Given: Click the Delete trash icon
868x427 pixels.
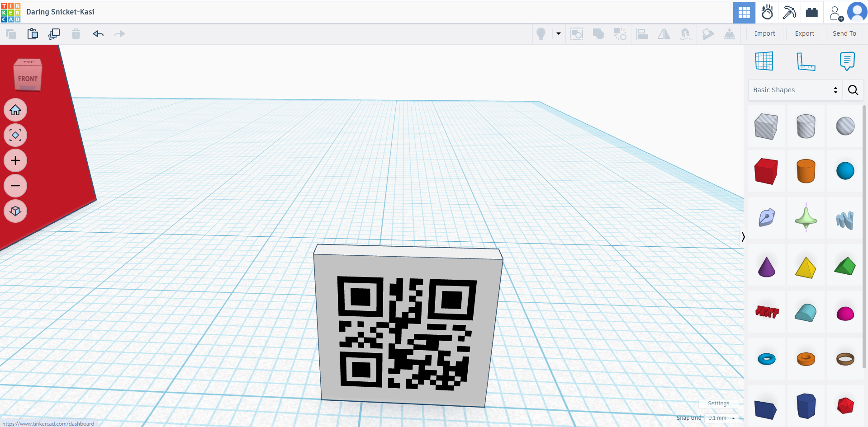Looking at the screenshot, I should (76, 34).
